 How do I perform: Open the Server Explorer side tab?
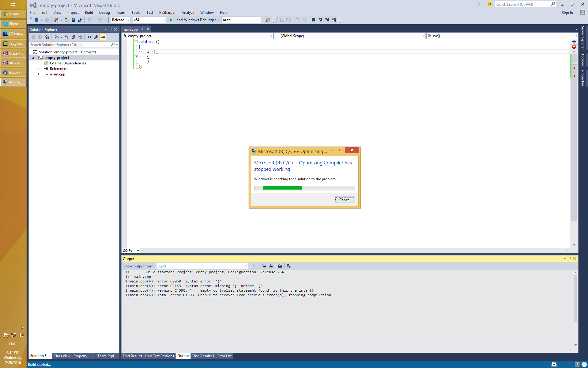click(582, 38)
